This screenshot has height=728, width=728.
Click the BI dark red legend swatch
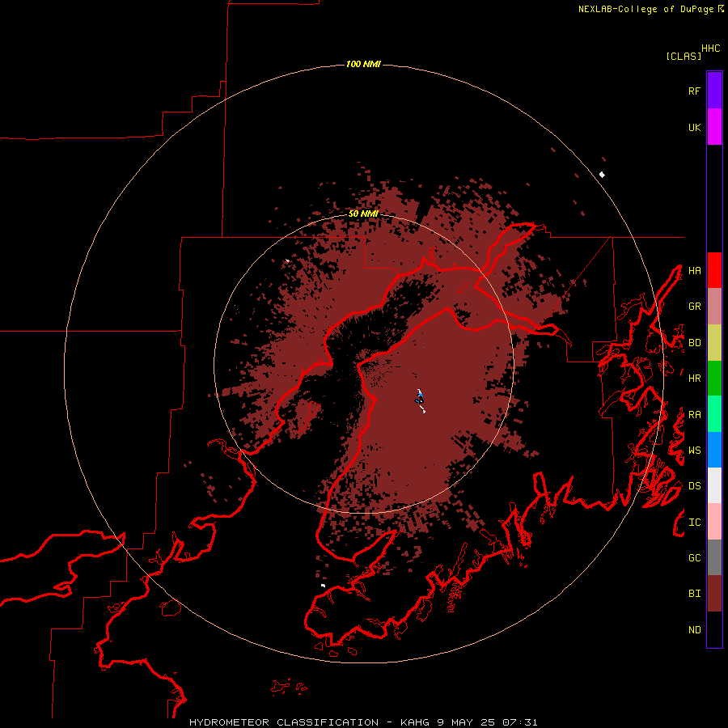pos(714,594)
